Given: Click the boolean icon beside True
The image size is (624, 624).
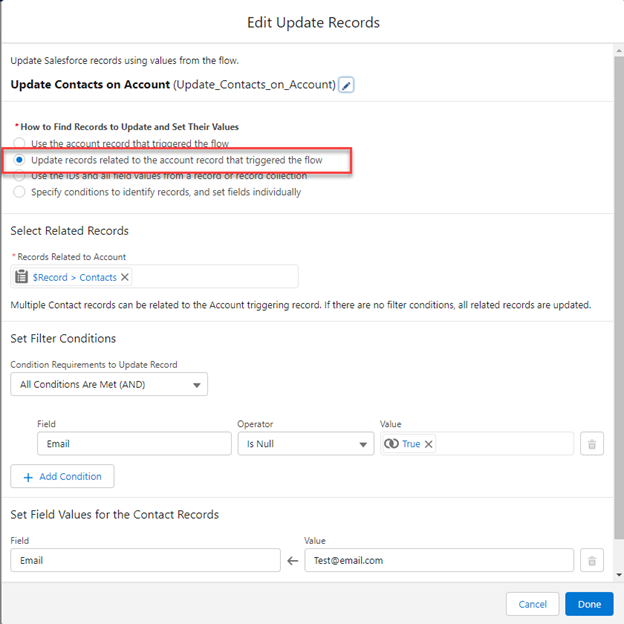Looking at the screenshot, I should [x=390, y=444].
